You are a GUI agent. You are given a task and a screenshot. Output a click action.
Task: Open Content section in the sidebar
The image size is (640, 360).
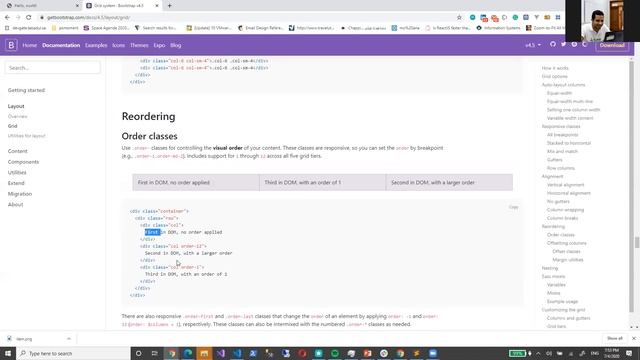pos(18,151)
